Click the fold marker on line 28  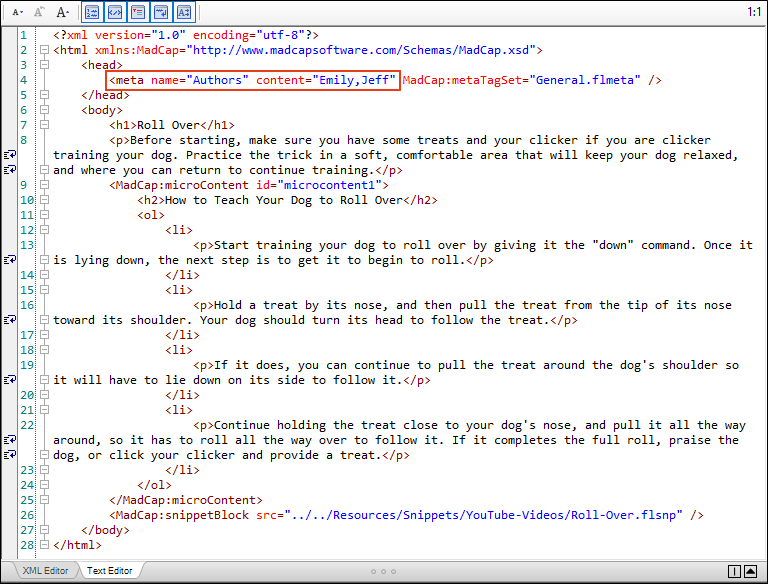coord(45,545)
